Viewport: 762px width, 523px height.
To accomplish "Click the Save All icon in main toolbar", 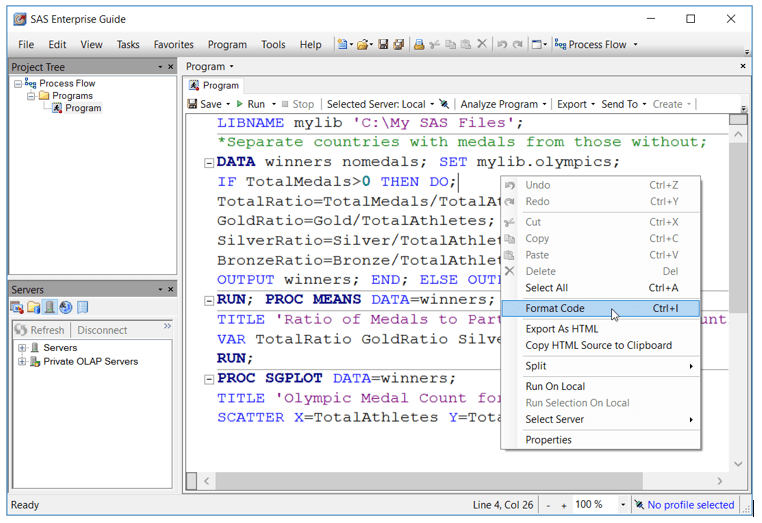I will pos(398,44).
